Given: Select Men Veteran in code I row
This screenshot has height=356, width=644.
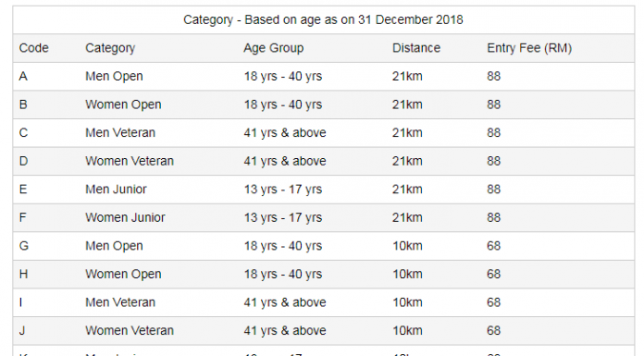Looking at the screenshot, I should 120,302.
